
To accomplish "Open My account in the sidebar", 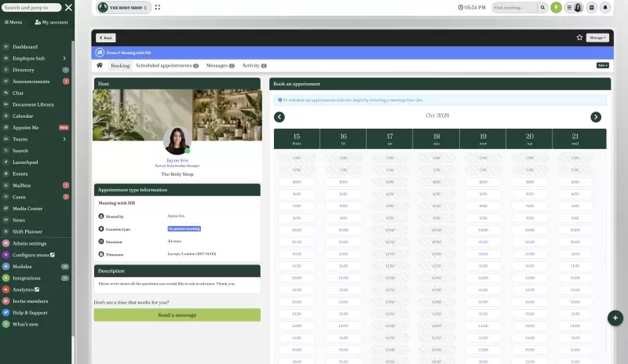I will 51,22.
